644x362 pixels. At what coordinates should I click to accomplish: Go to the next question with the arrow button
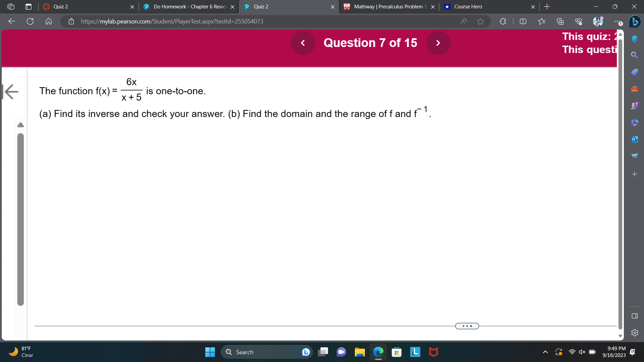pyautogui.click(x=438, y=43)
